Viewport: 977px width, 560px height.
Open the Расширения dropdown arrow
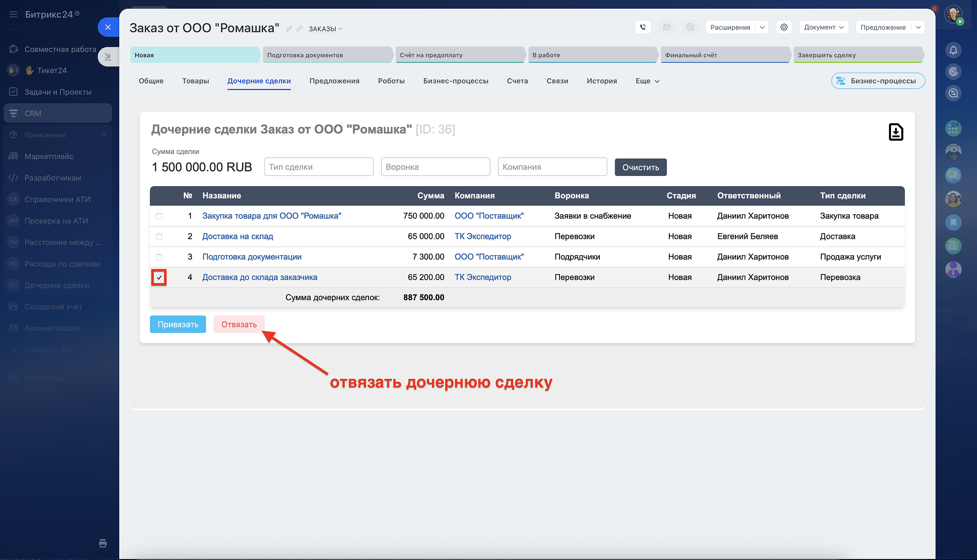(762, 27)
